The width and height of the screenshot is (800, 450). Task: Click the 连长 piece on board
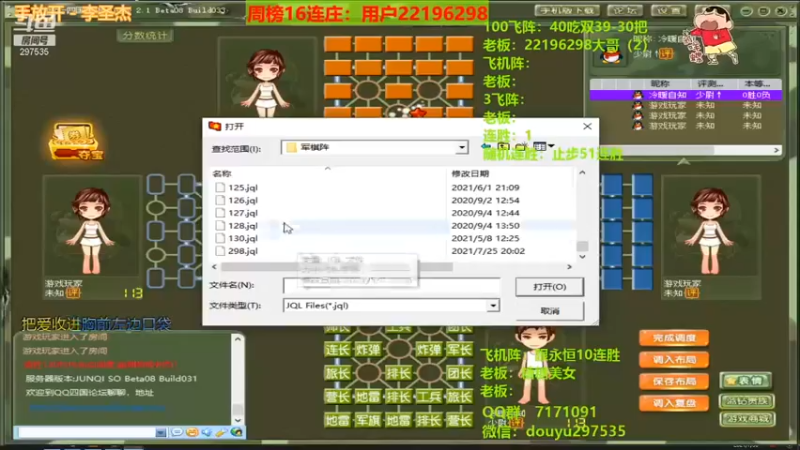(337, 349)
